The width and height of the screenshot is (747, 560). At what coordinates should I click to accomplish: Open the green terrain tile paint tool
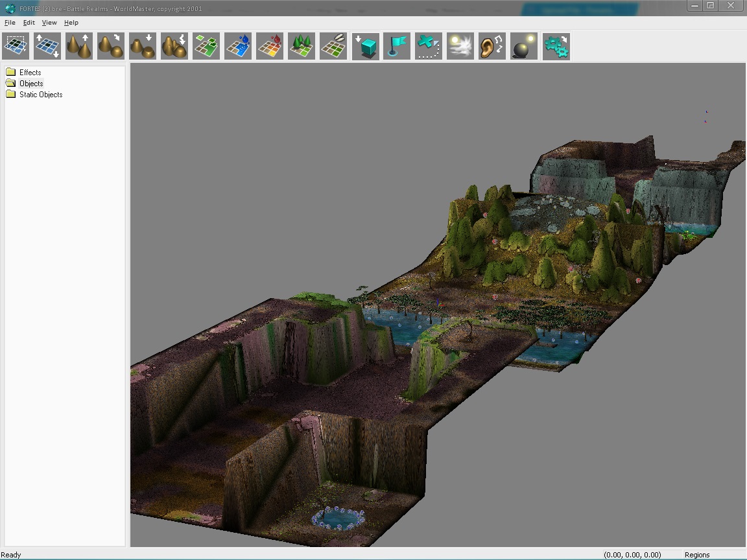point(206,46)
